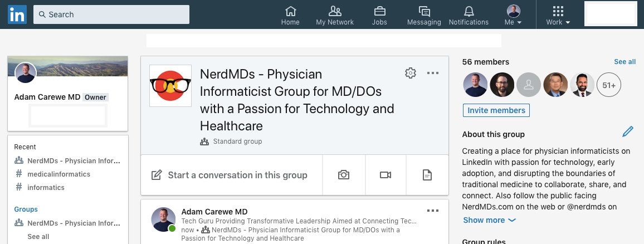Add a photo using camera icon
The width and height of the screenshot is (644, 244).
(x=344, y=175)
